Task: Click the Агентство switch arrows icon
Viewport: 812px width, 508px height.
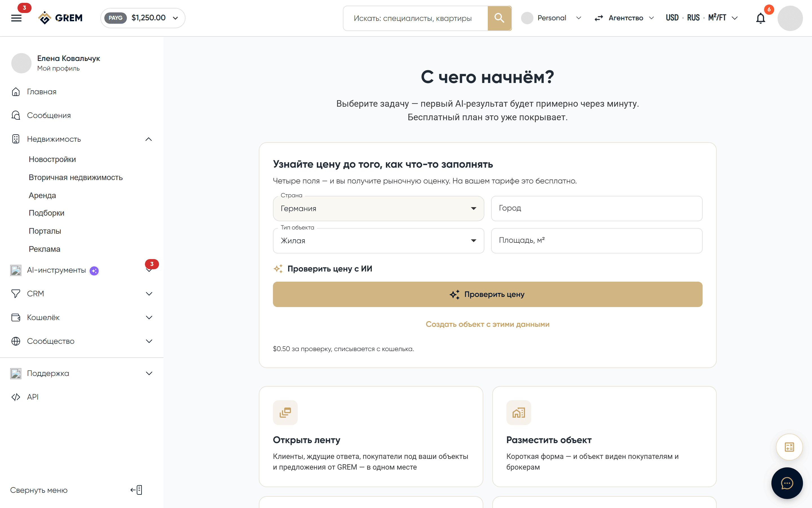Action: pyautogui.click(x=599, y=18)
